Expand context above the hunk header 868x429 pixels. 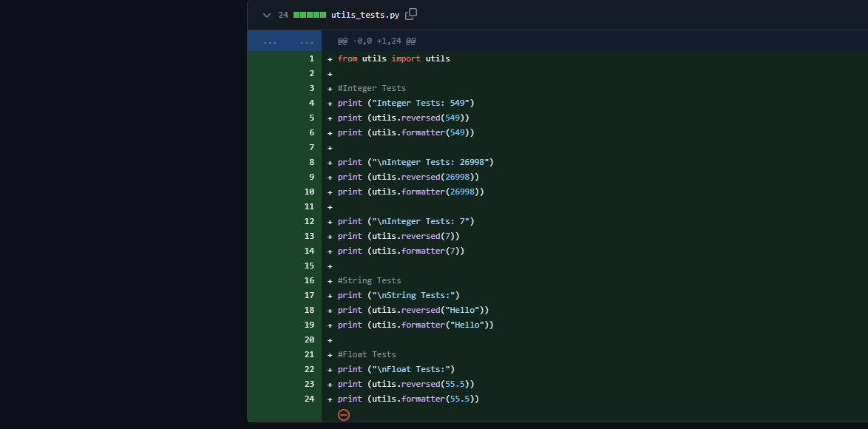pyautogui.click(x=270, y=41)
